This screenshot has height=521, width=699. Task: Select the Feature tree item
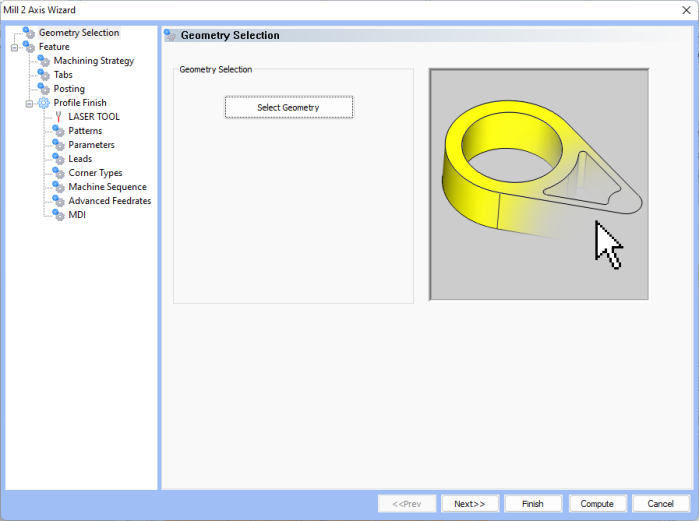coord(54,46)
